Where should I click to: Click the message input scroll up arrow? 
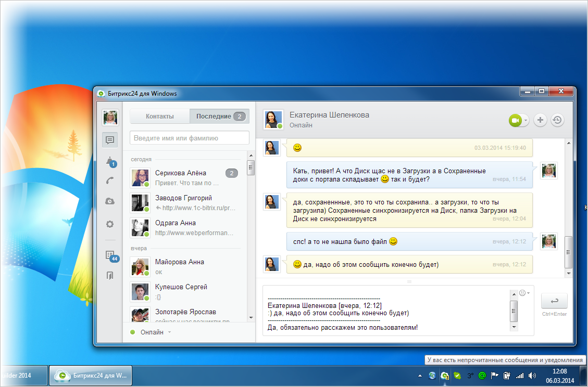[514, 294]
